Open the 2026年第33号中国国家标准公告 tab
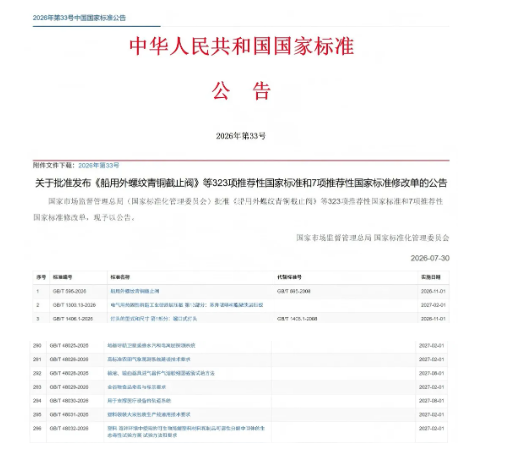516x450 pixels. (79, 18)
